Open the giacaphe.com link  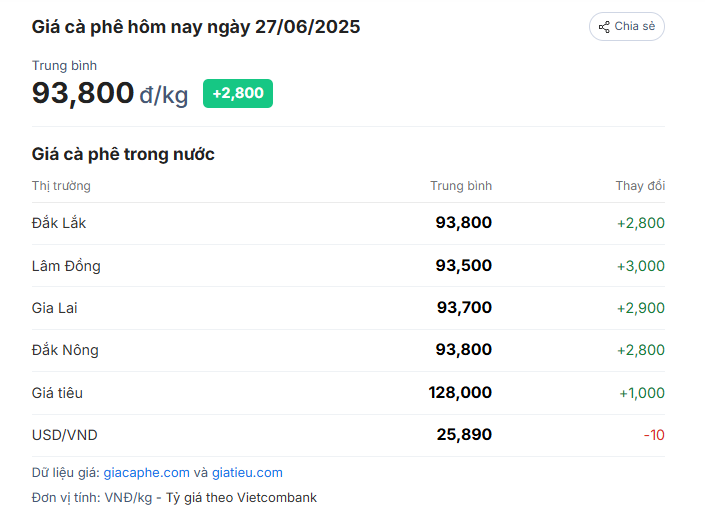pos(147,473)
